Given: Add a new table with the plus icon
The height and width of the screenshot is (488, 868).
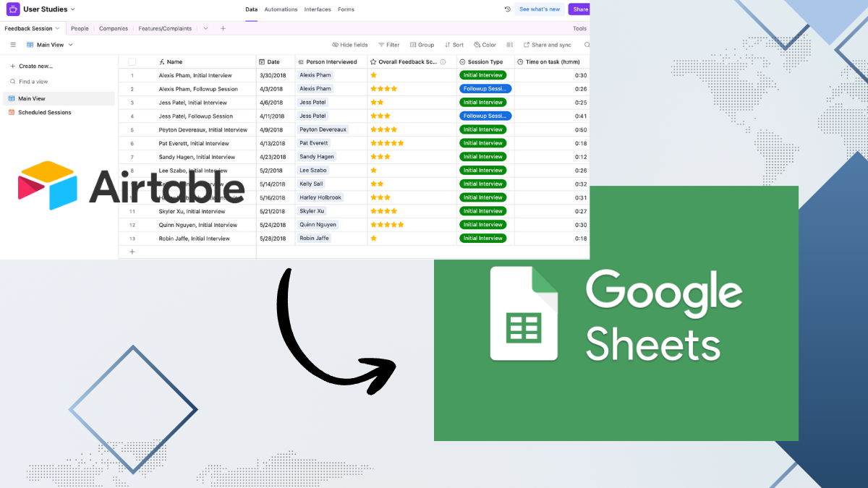Looking at the screenshot, I should (223, 28).
